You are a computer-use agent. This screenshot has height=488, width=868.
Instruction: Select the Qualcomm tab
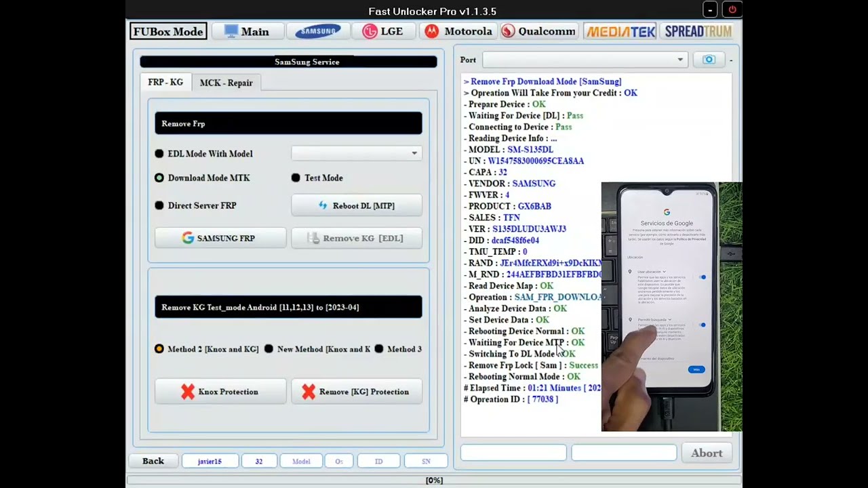[x=538, y=31]
